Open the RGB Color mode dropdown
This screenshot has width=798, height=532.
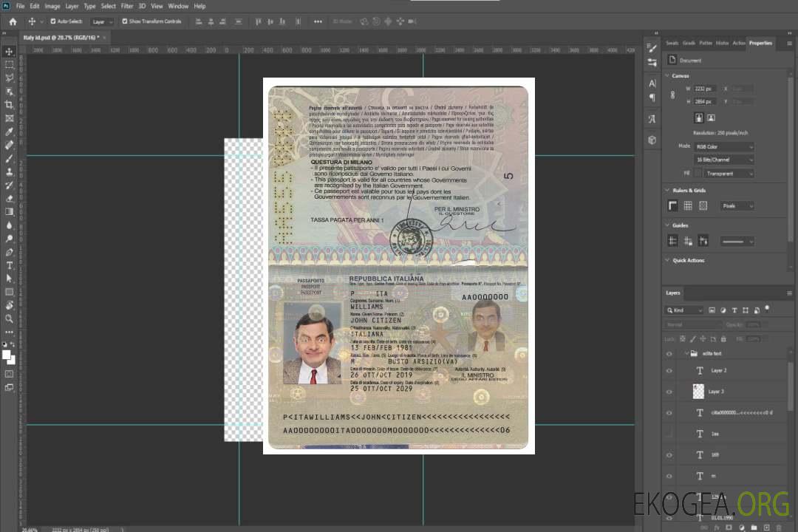point(723,146)
